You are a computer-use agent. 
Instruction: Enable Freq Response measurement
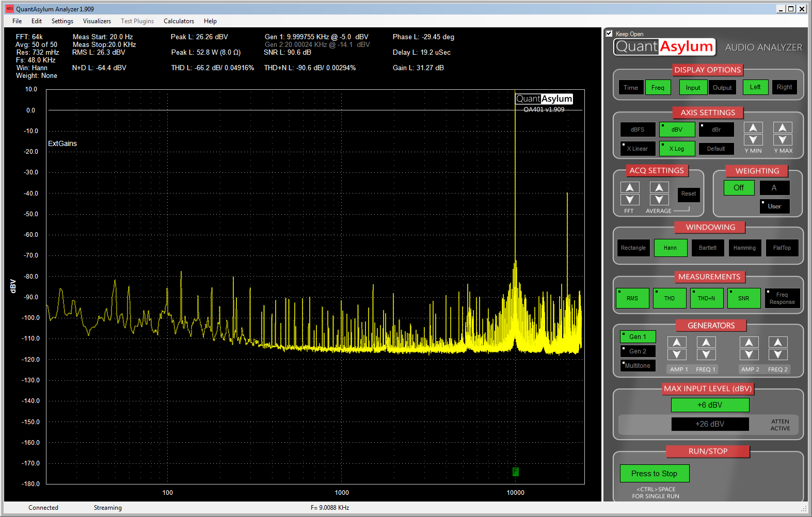(x=783, y=298)
